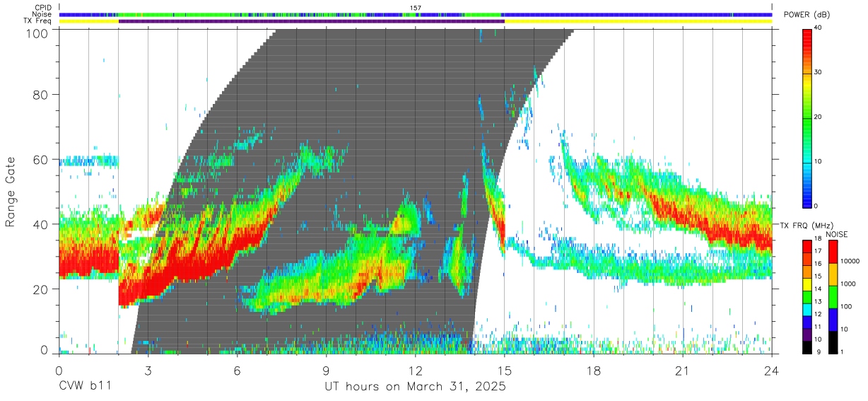Screen dimensions: 868x401
Task: Click the black bottom segment of the NOISE colorbar
Action: 835,341
